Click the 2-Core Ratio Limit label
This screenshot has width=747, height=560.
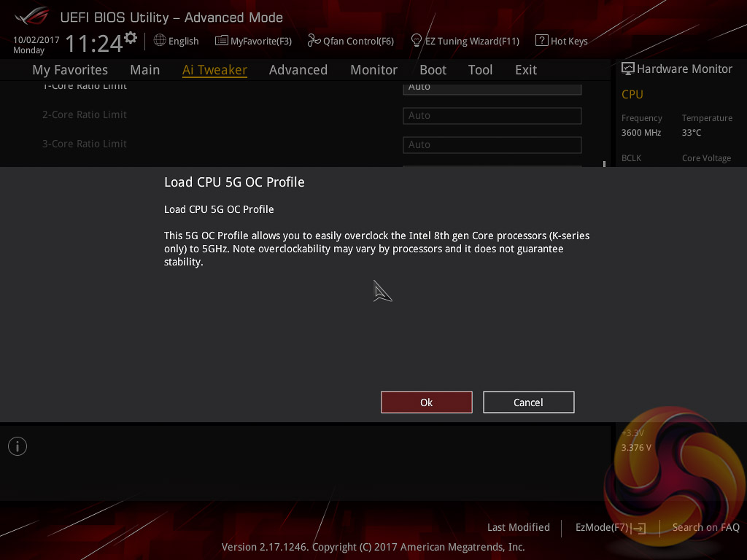pyautogui.click(x=85, y=114)
